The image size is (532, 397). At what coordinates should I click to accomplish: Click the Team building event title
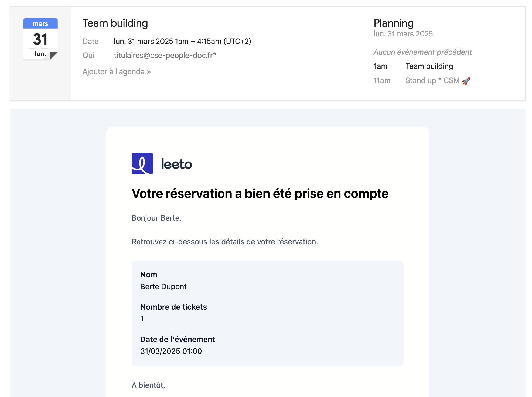point(115,23)
